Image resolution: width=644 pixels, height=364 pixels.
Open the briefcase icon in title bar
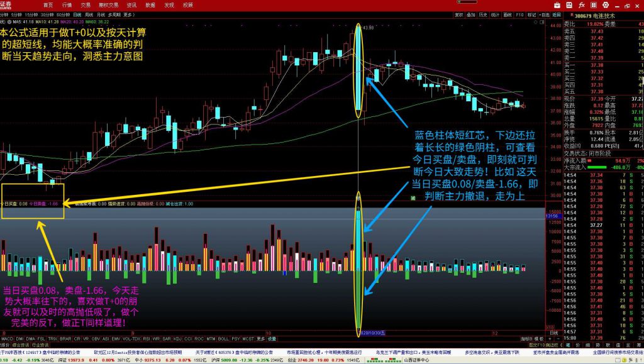[x=557, y=4]
